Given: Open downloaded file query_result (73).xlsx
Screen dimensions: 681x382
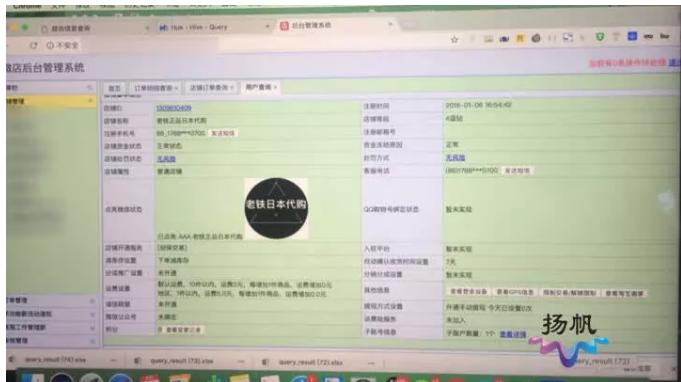Looking at the screenshot, I should tap(182, 361).
